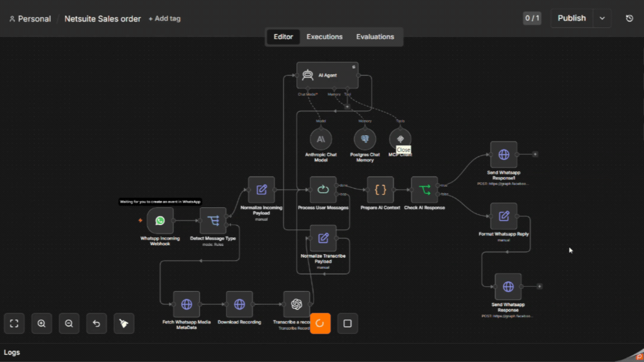Add a tag to the workflow
Screen dimensions: 644x362
coord(164,19)
